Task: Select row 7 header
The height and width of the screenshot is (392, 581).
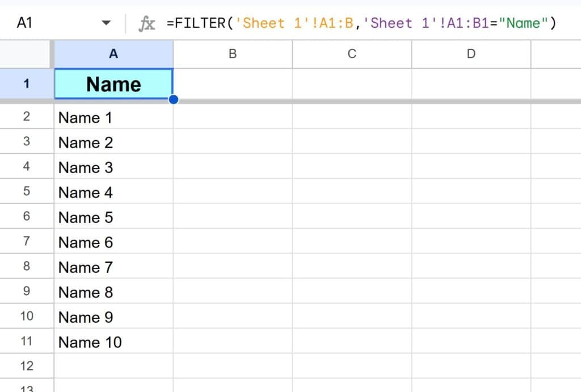Action: (27, 241)
